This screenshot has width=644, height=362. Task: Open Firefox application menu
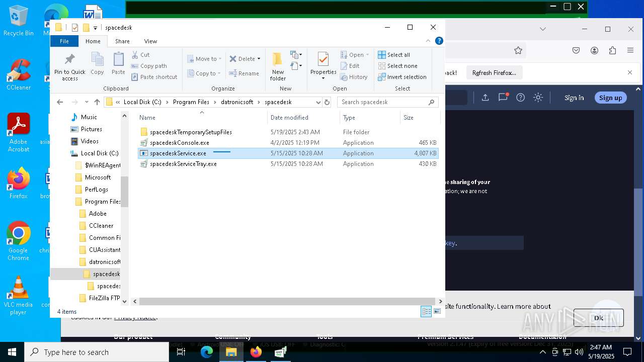pyautogui.click(x=630, y=50)
